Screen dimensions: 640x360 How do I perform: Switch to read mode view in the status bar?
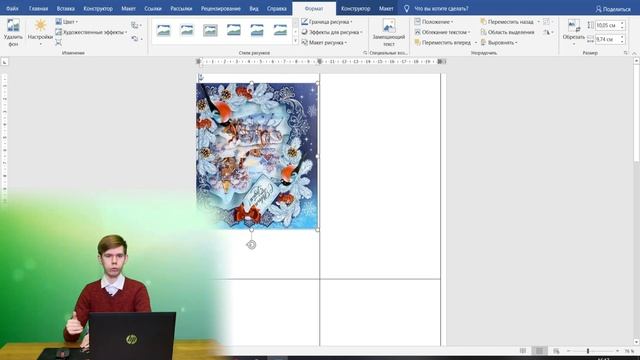click(523, 351)
